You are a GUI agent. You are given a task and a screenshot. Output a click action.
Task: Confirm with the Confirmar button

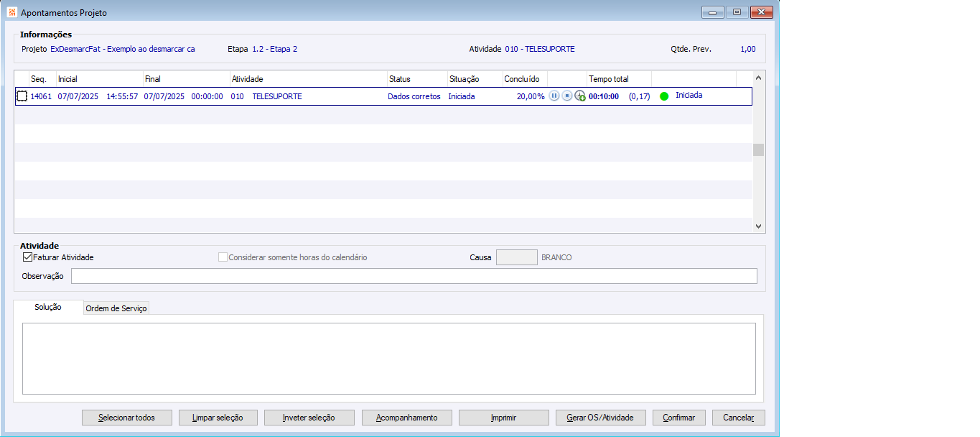point(679,418)
